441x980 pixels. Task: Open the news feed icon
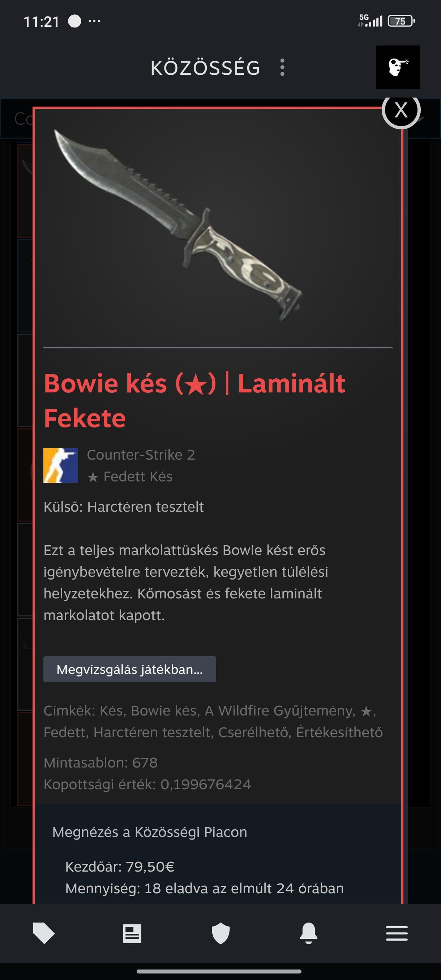[132, 933]
